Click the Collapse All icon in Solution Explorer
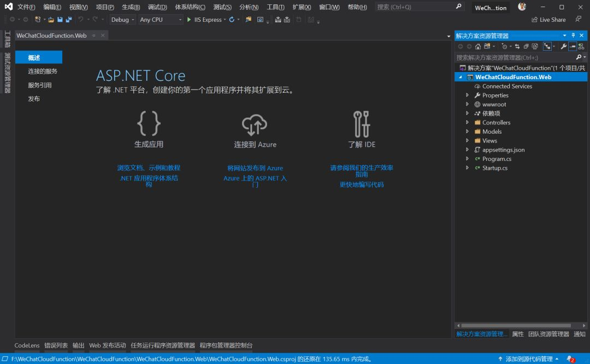The image size is (590, 364). (x=526, y=46)
